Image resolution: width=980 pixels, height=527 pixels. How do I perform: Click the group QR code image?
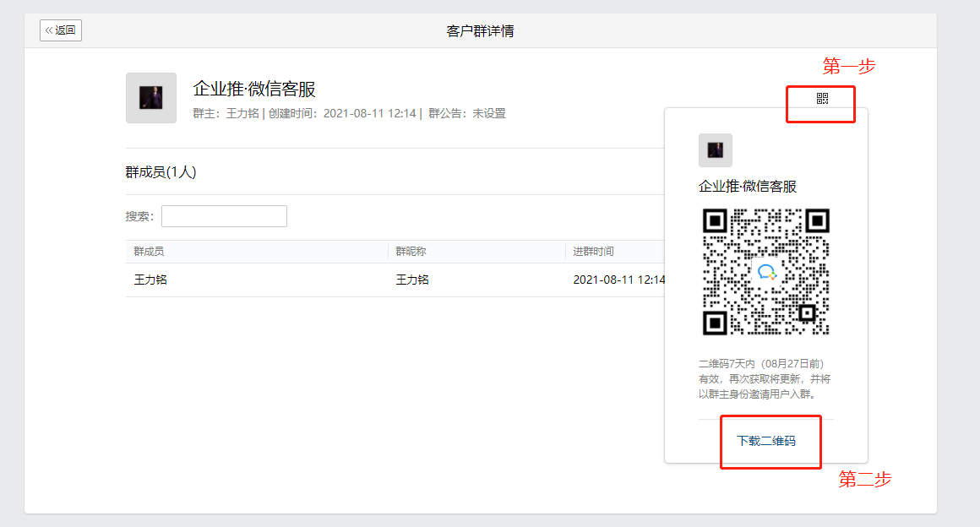pos(766,272)
